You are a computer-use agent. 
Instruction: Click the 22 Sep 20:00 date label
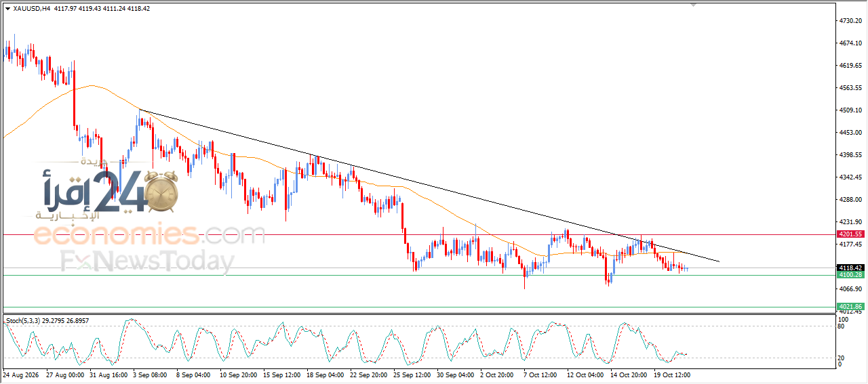(368, 374)
